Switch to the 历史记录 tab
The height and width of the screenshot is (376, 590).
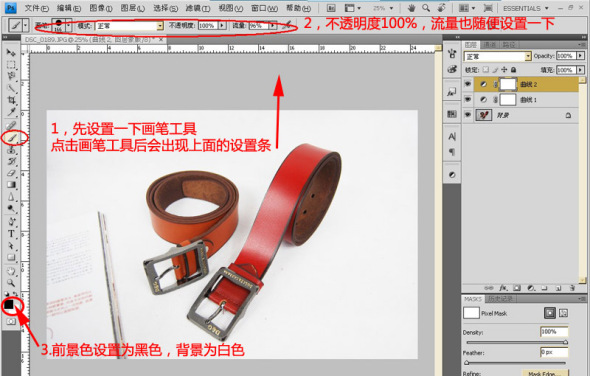coord(501,299)
